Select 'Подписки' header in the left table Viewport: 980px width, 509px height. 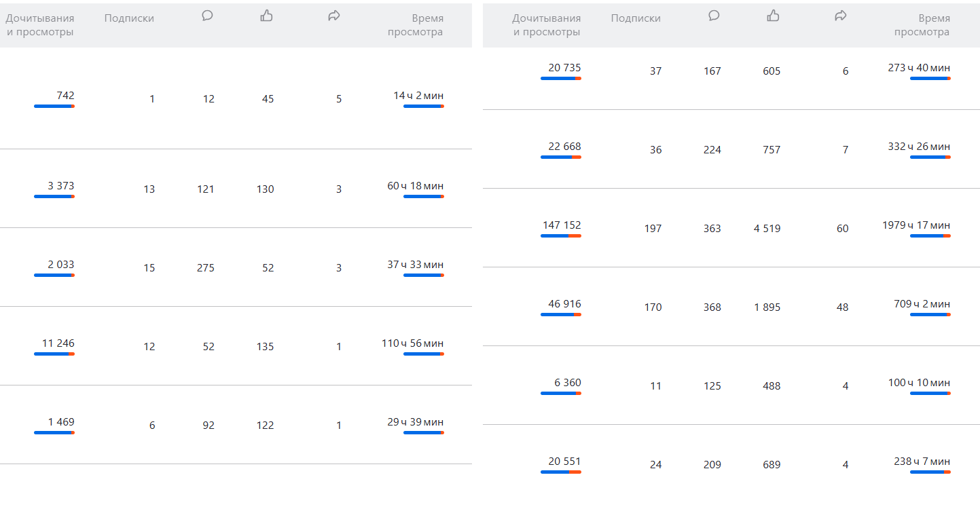(x=129, y=18)
